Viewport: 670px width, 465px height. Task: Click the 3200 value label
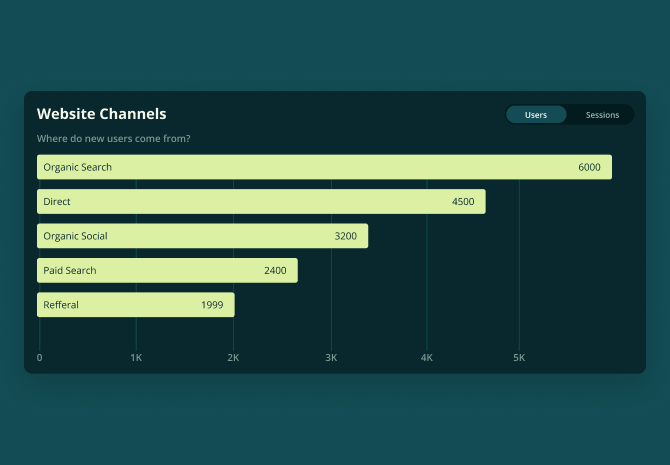point(345,236)
